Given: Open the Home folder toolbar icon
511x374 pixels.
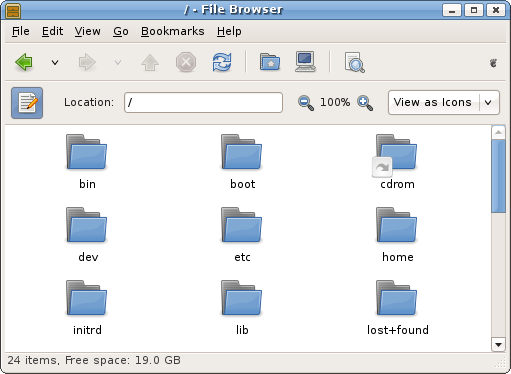Looking at the screenshot, I should (270, 62).
